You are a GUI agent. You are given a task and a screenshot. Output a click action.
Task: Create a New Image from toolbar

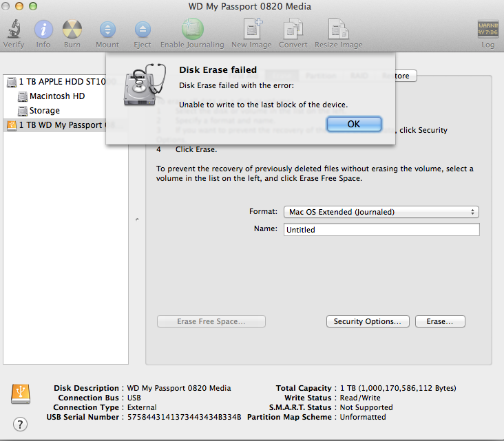(x=252, y=29)
